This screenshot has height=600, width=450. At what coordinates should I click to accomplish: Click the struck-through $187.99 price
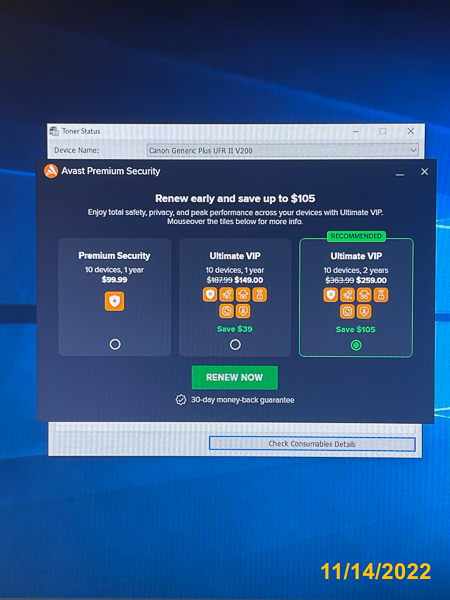[x=220, y=280]
